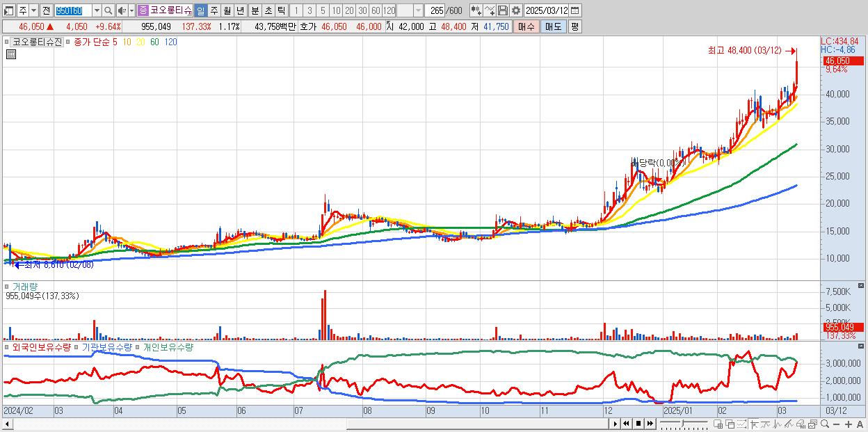
Task: Click the dashed line crosshair icon
Action: pos(741,424)
